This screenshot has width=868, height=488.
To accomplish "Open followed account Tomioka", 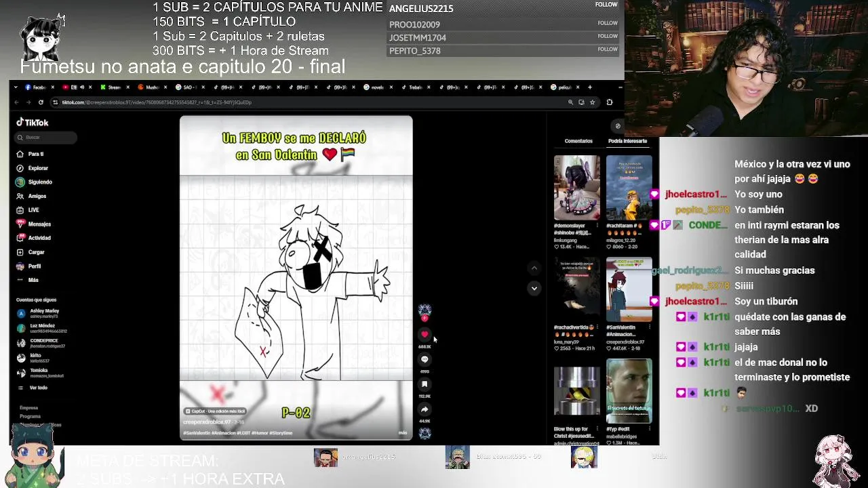I will tap(40, 373).
